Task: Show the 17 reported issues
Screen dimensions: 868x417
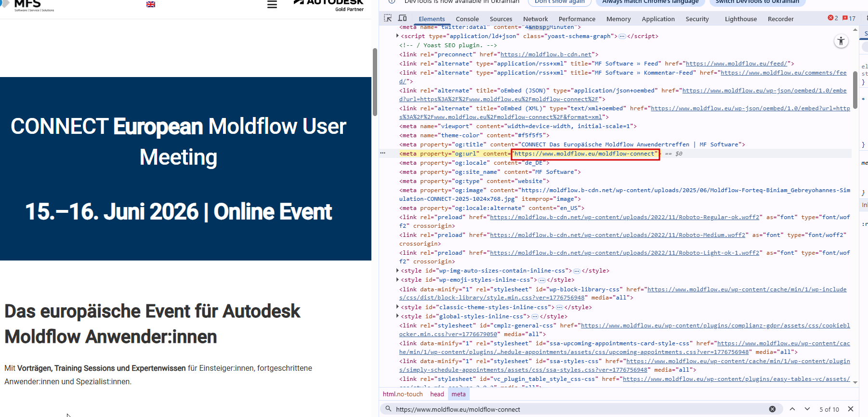Action: point(849,18)
